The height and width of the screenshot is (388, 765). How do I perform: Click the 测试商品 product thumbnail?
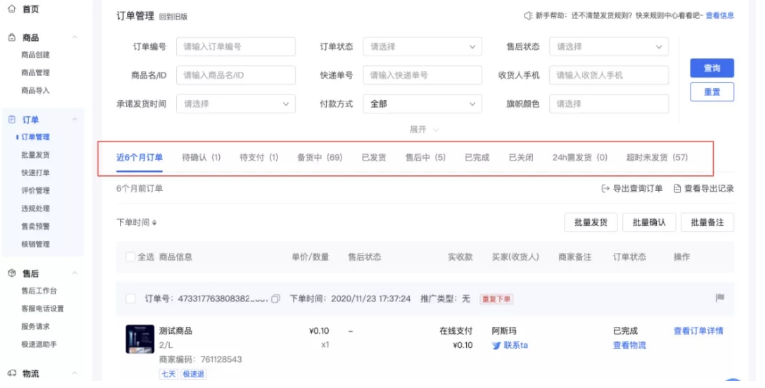coord(140,339)
